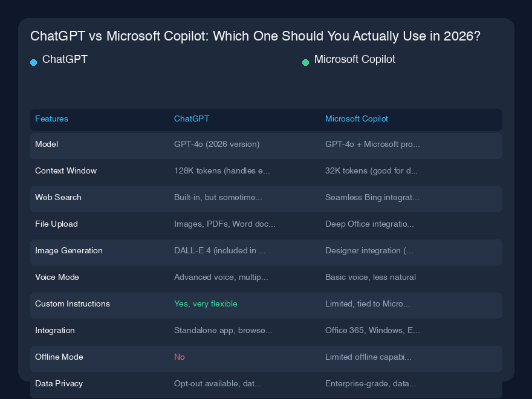This screenshot has width=532, height=399.
Task: Click the 'Images, PDFs, Word doc...' cell
Action: point(225,224)
